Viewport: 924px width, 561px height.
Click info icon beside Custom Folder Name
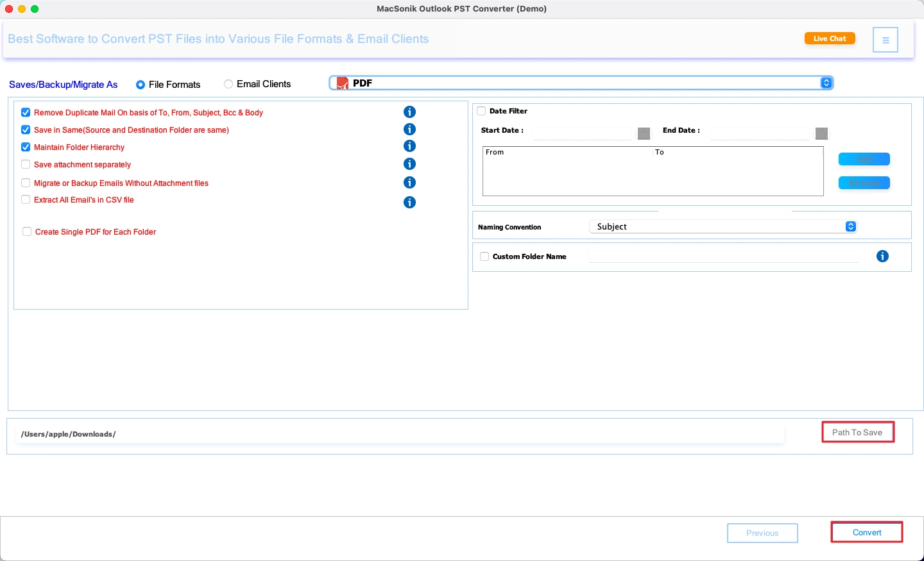(x=882, y=256)
